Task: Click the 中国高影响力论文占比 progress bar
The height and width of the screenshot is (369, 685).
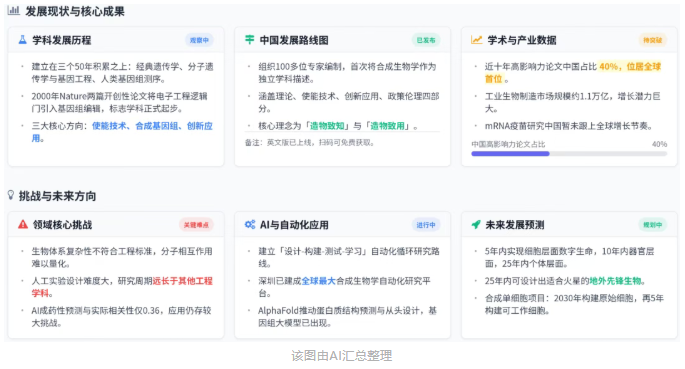Action: click(x=569, y=154)
